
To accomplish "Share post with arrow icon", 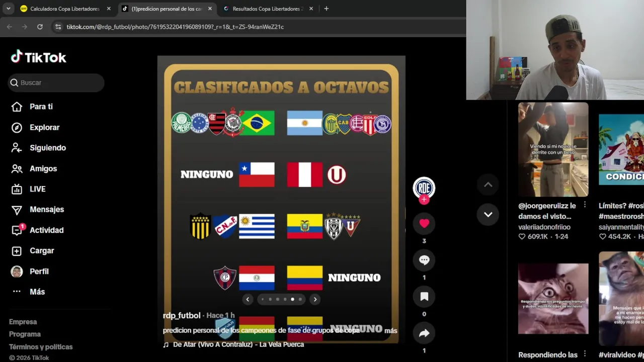I will (424, 333).
